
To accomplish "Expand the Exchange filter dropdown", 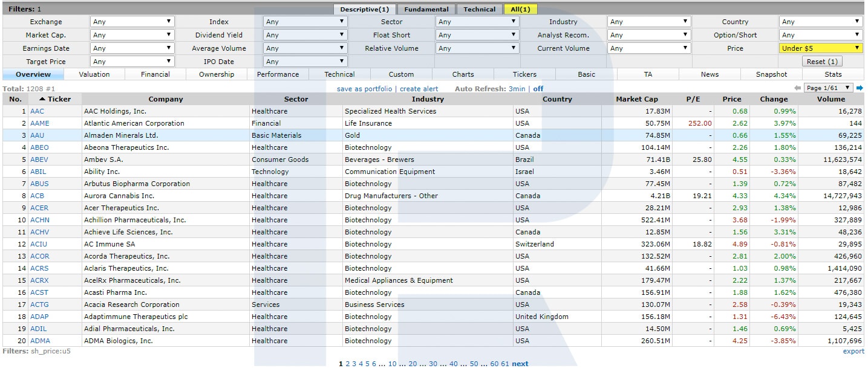I will pyautogui.click(x=132, y=22).
